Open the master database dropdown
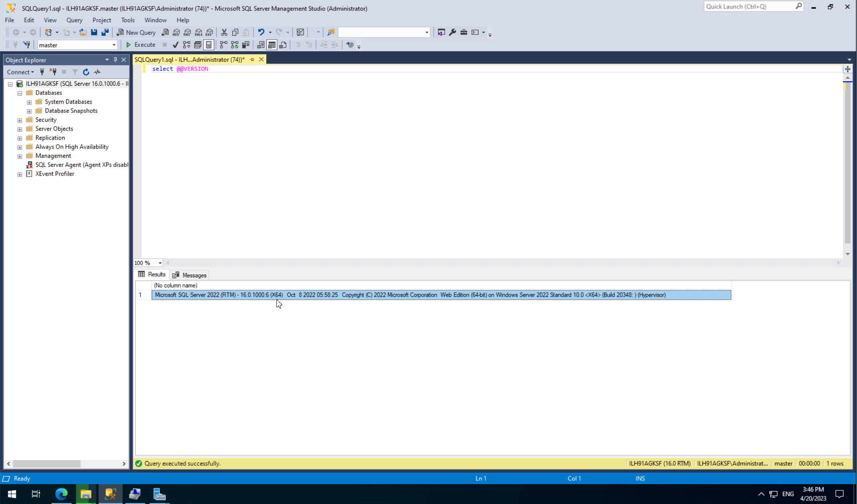The width and height of the screenshot is (857, 504). tap(114, 45)
